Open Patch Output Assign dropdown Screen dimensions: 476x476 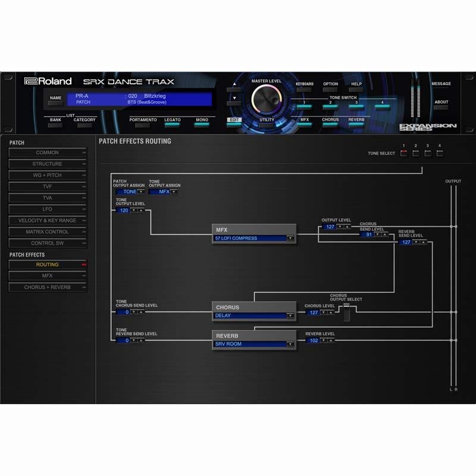click(141, 192)
